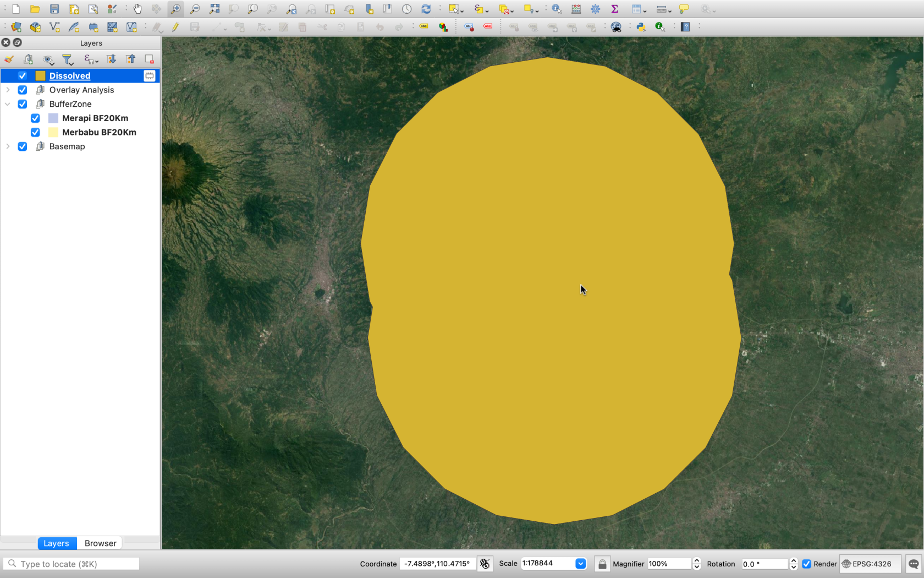
Task: Open the attribute table dropdown arrow
Action: (645, 10)
